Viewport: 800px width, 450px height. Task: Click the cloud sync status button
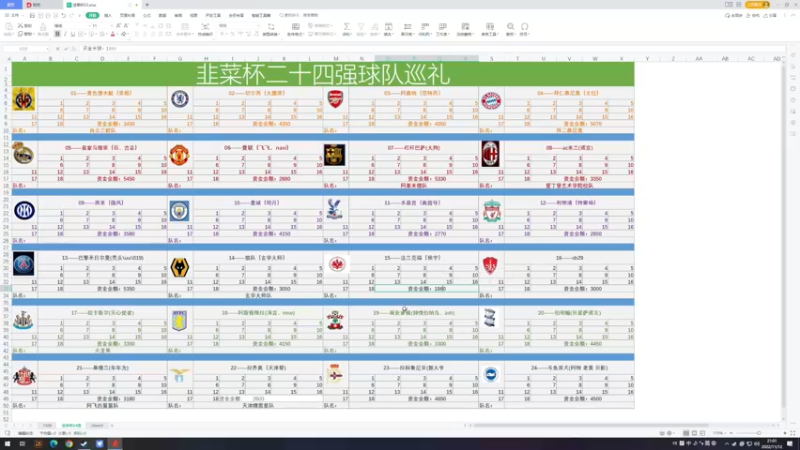734,16
